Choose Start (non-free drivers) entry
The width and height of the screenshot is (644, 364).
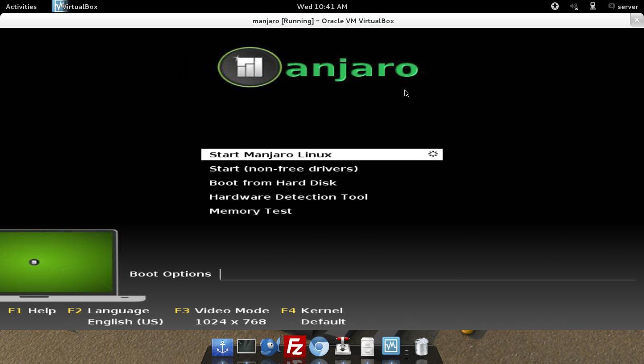(284, 169)
